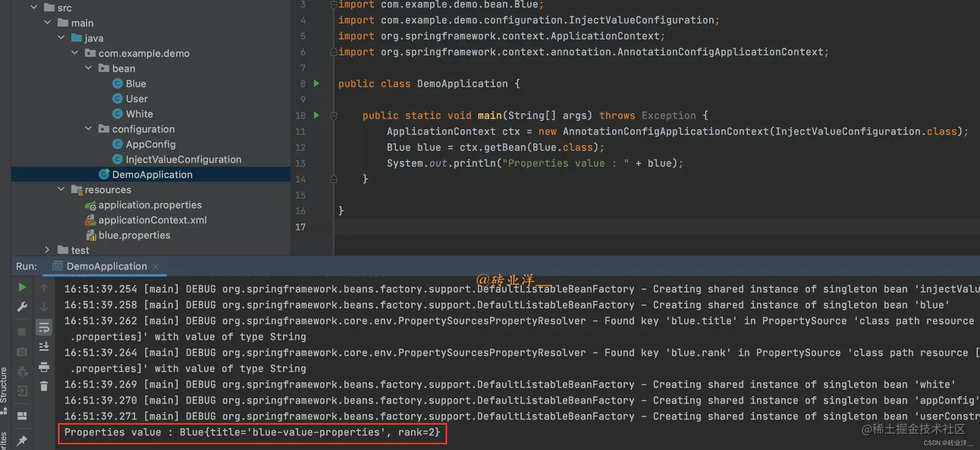980x450 pixels.
Task: Click fold marker at line 14 closing brace
Action: coord(333,178)
